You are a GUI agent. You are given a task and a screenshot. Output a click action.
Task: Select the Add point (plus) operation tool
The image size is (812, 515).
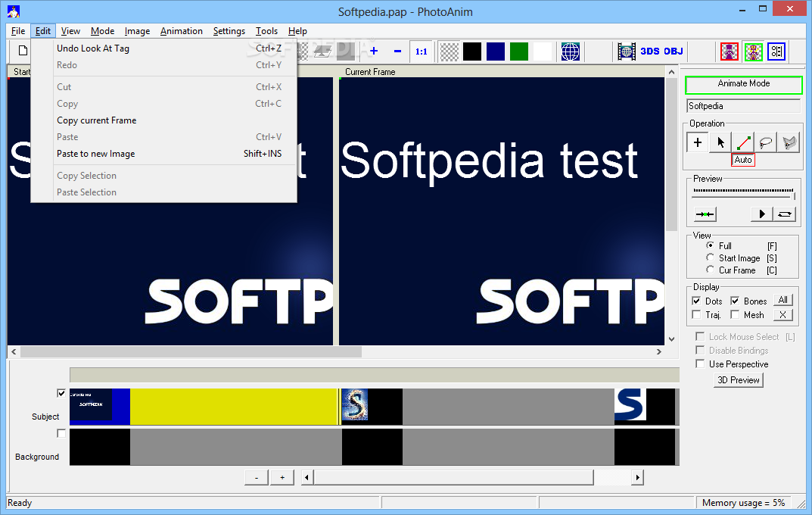click(698, 142)
